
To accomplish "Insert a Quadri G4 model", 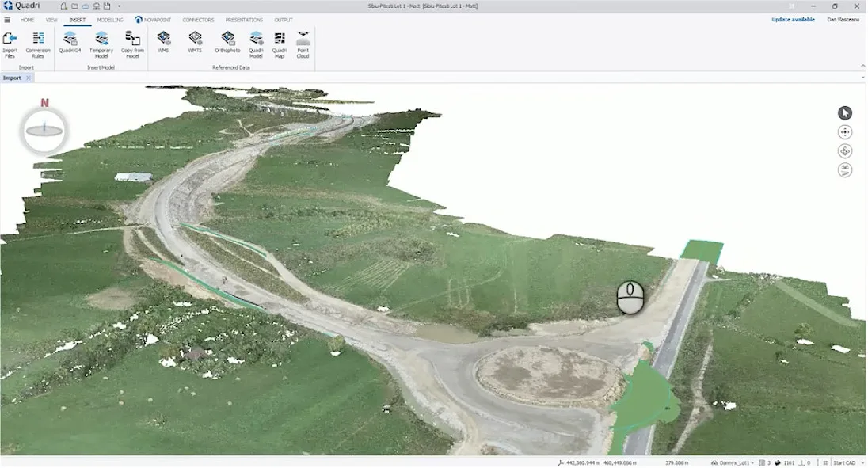I will [x=70, y=43].
